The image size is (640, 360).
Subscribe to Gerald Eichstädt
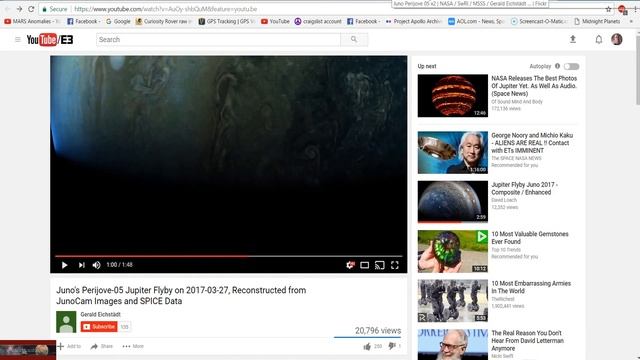(x=99, y=327)
